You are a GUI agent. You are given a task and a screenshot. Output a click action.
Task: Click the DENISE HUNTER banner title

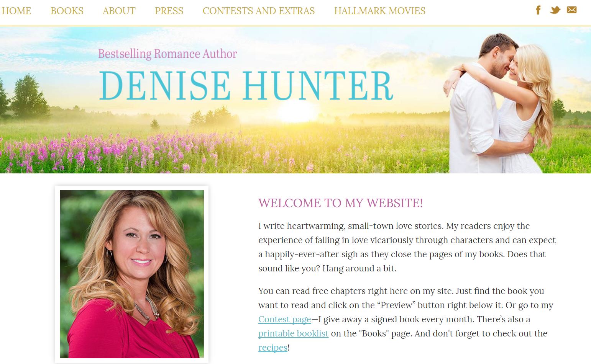[246, 85]
